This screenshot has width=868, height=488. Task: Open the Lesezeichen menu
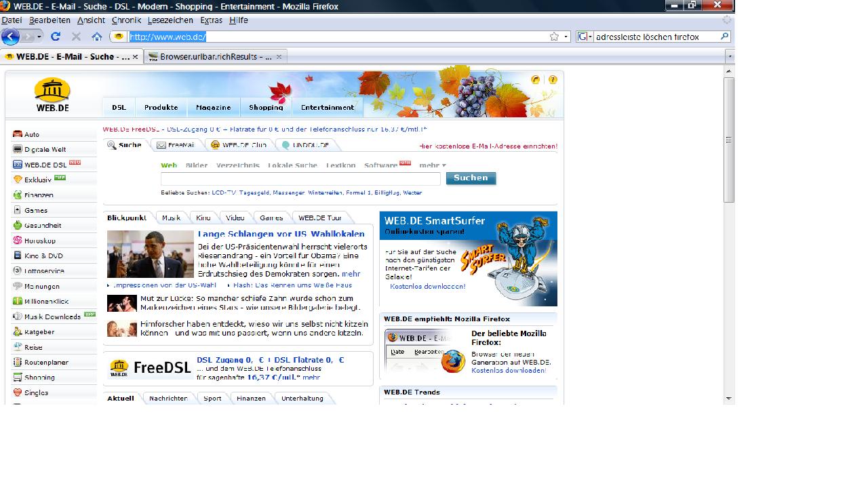(x=171, y=20)
